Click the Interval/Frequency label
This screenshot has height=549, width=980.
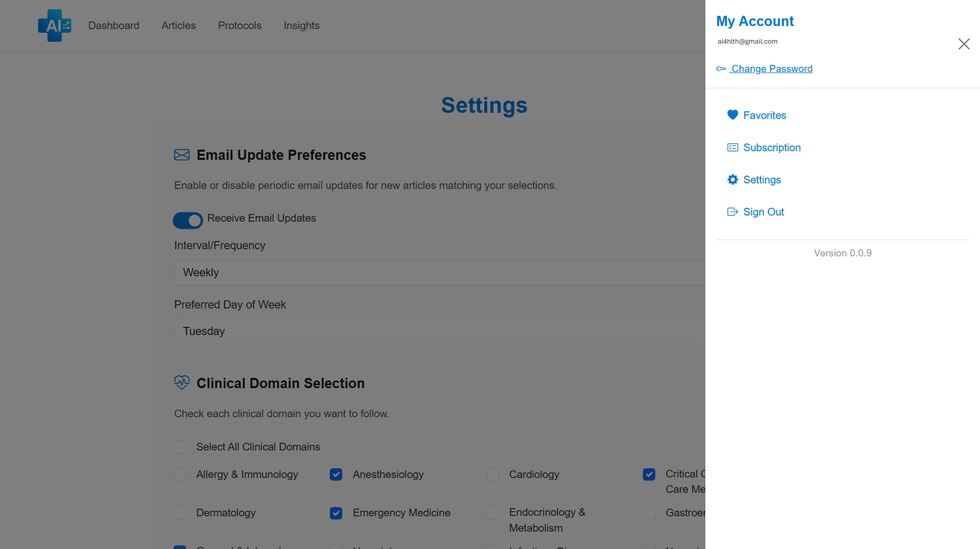(x=220, y=246)
